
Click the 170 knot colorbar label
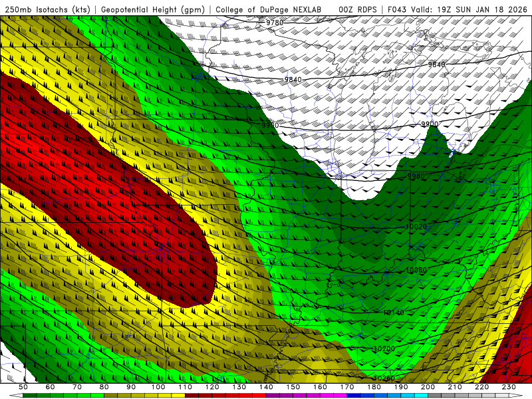[x=347, y=387]
